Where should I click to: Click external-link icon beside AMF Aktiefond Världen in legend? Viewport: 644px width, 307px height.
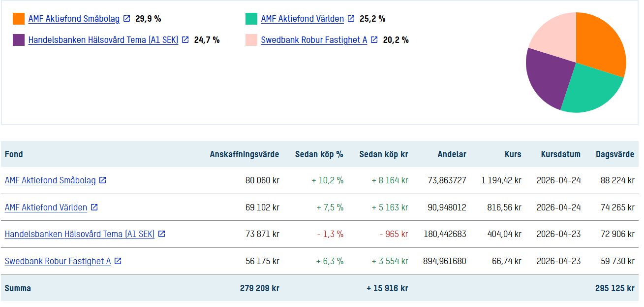point(351,19)
